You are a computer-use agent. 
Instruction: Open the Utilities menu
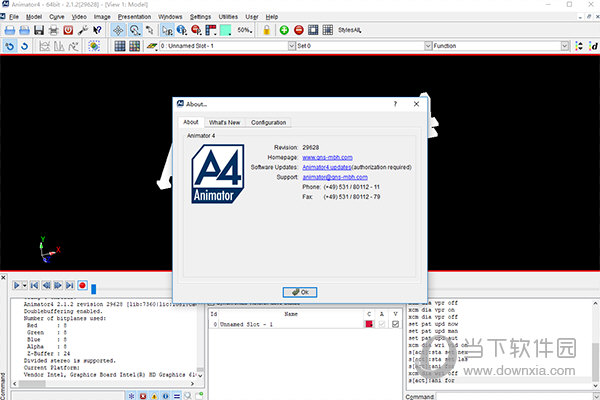228,17
